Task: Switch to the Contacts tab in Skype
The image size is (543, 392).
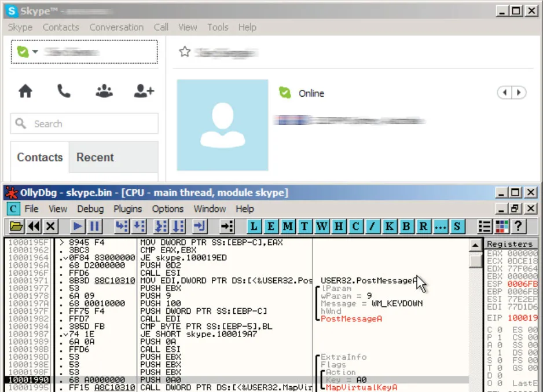Action: pos(40,157)
